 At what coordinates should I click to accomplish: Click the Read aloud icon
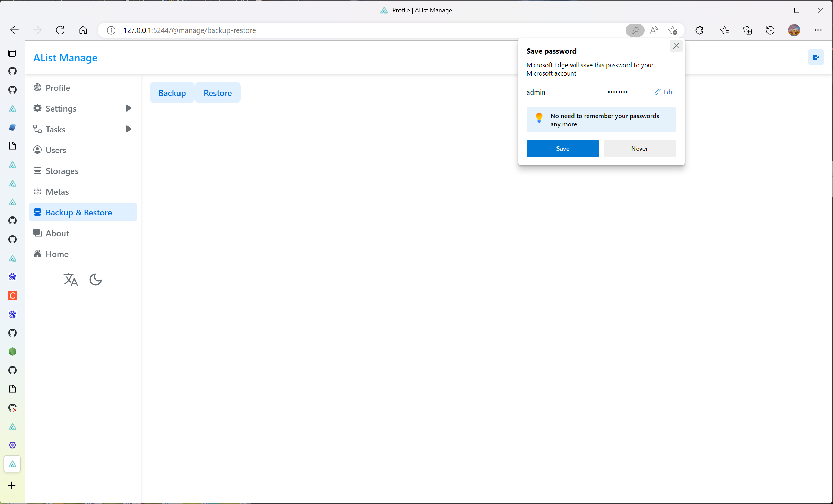pos(654,30)
